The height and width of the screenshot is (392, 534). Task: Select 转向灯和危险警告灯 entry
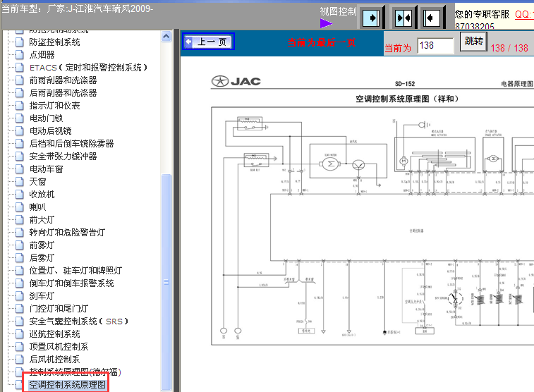click(67, 233)
